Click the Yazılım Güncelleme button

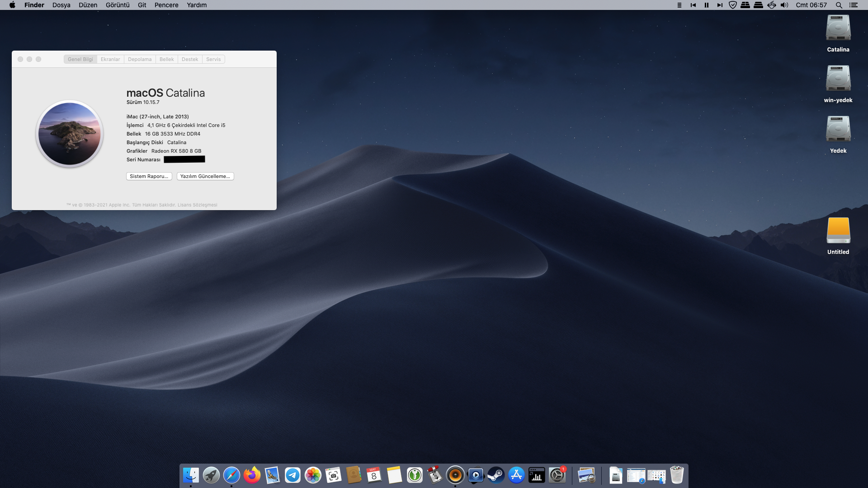205,176
